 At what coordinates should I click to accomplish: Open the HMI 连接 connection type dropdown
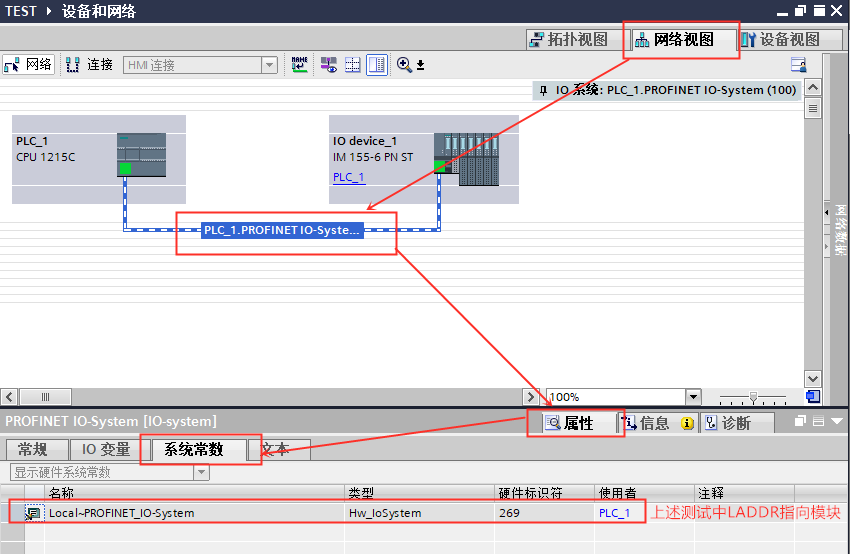(x=269, y=65)
